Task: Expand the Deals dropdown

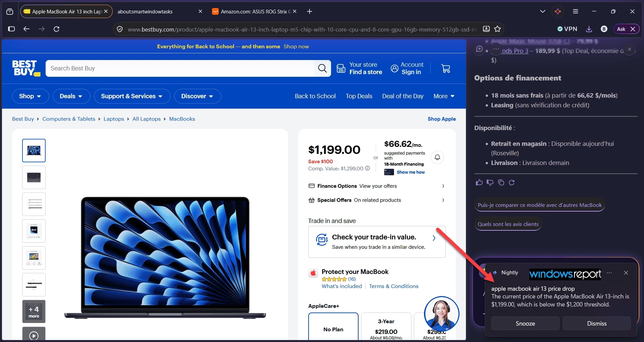Action: tap(71, 96)
